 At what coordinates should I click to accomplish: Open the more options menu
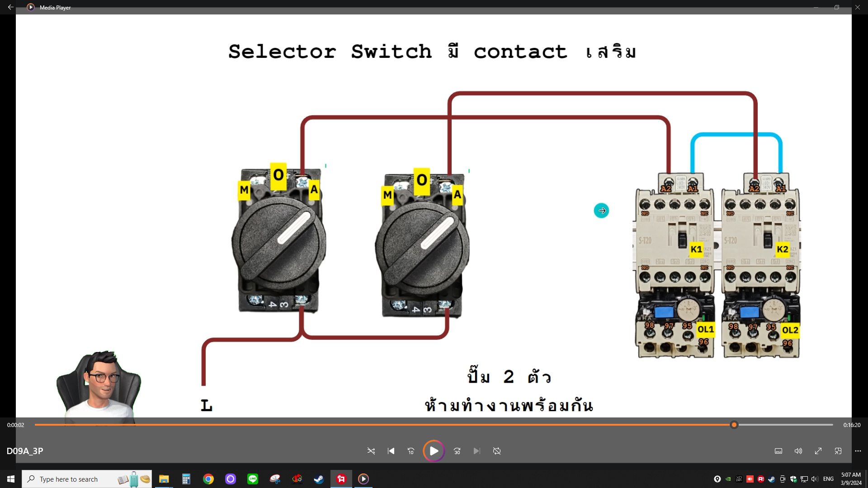pyautogui.click(x=858, y=451)
